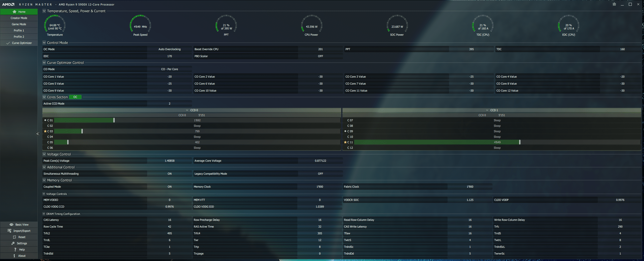Collapse the Curve Optimizer Control section

[x=44, y=63]
